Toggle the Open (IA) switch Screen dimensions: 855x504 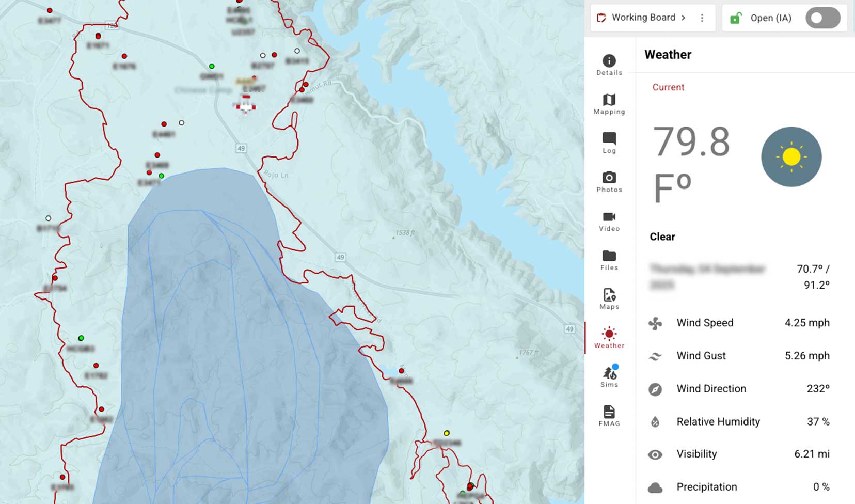pyautogui.click(x=822, y=18)
